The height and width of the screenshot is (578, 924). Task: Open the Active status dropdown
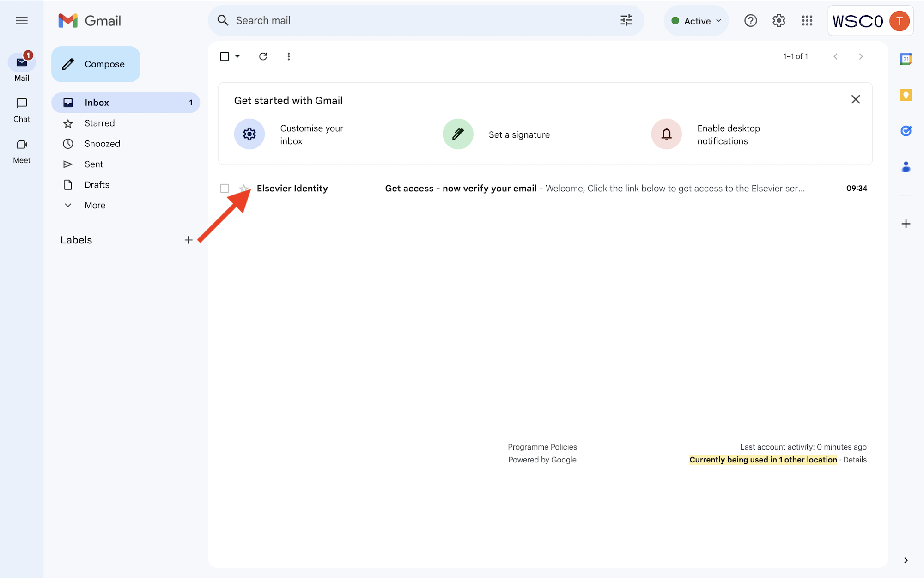click(696, 21)
